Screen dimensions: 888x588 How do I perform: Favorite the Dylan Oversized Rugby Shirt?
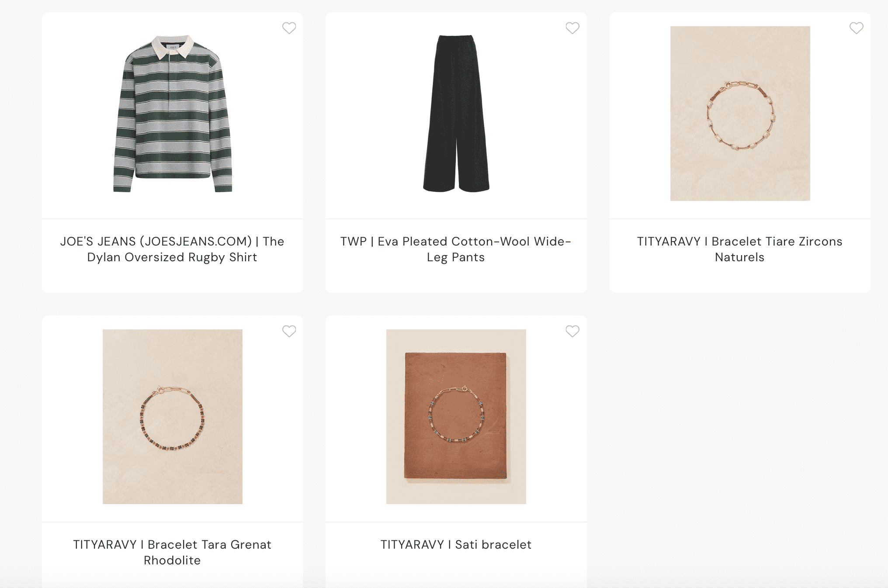(x=289, y=28)
